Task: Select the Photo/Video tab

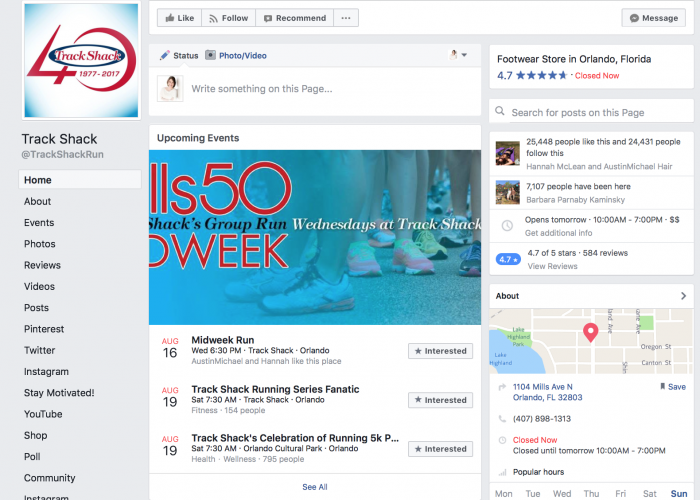Action: pos(236,55)
